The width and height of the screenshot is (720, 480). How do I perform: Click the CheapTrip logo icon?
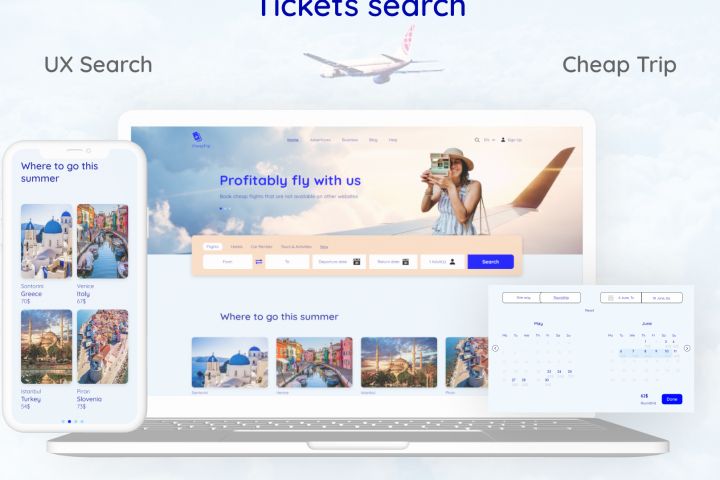click(197, 136)
